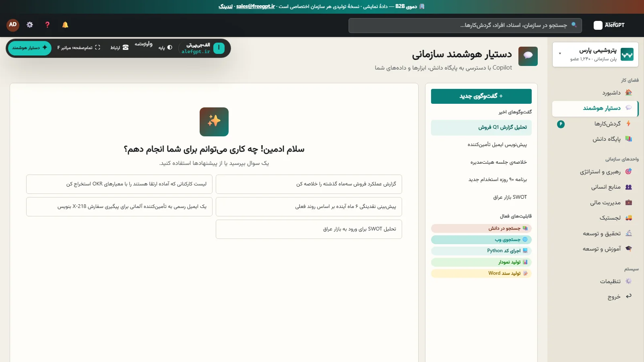Click the ارتباط phone contact button
644x362 pixels.
pyautogui.click(x=120, y=48)
